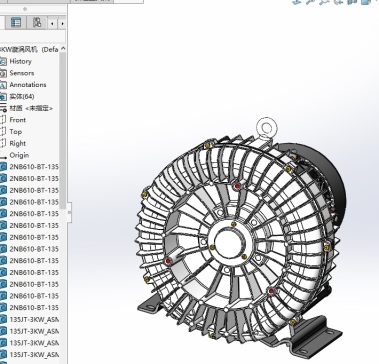Select the Top plane in tree
Image resolution: width=379 pixels, height=364 pixels.
tap(11, 132)
